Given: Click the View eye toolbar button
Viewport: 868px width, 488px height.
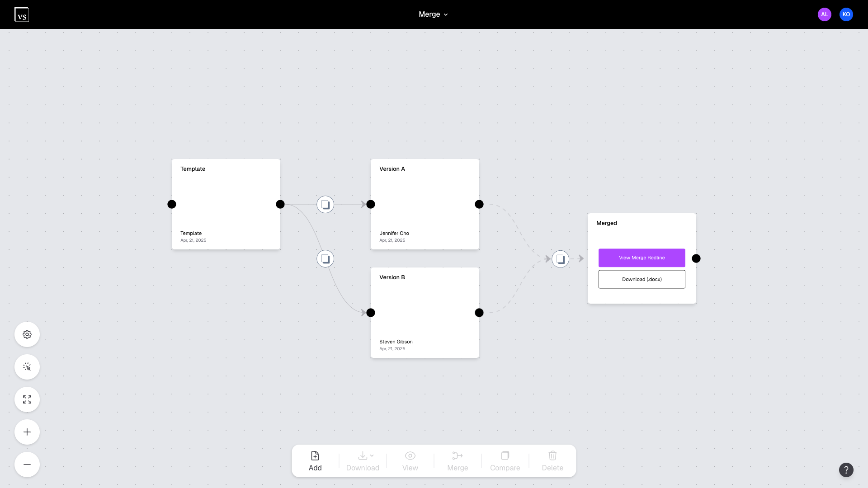Looking at the screenshot, I should 410,461.
